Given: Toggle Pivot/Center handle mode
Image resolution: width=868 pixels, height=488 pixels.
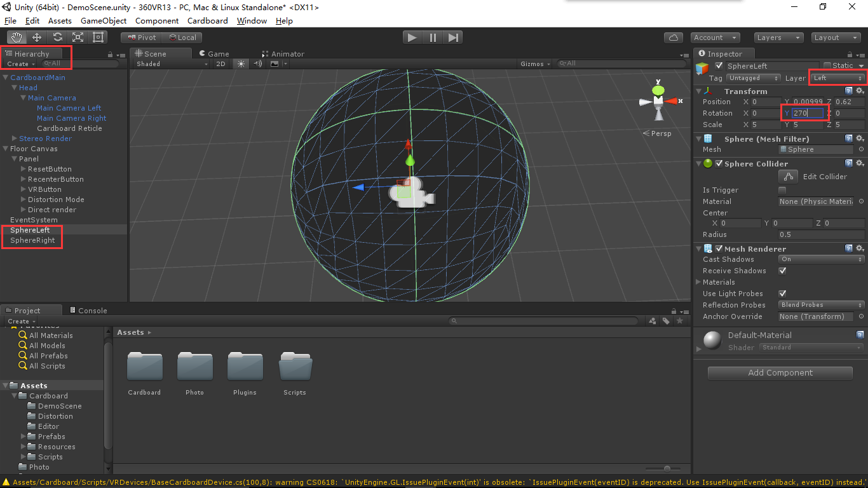Looking at the screenshot, I should click(x=142, y=37).
